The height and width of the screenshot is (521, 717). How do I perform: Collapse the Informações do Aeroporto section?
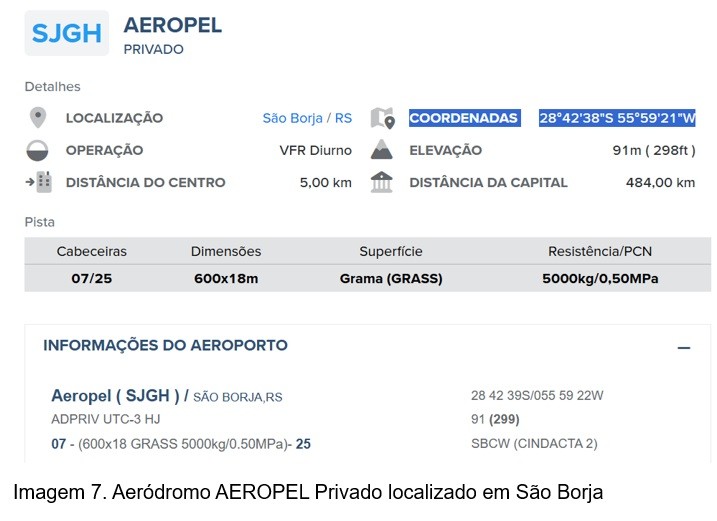[x=684, y=347]
